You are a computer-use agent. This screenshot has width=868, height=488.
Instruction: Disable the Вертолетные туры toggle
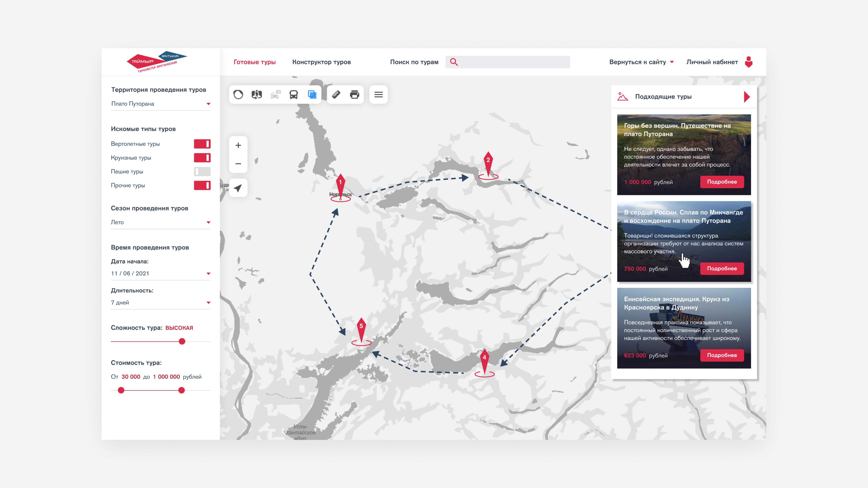202,144
